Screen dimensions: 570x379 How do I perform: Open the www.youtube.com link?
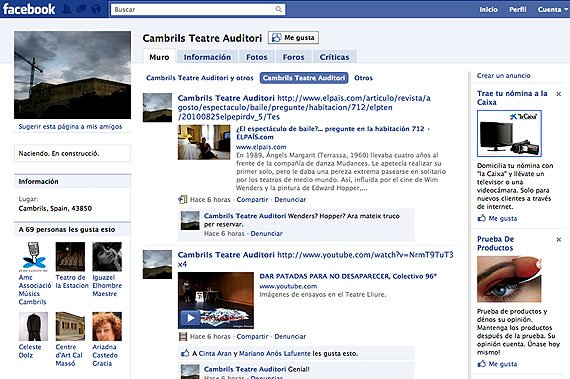[288, 286]
